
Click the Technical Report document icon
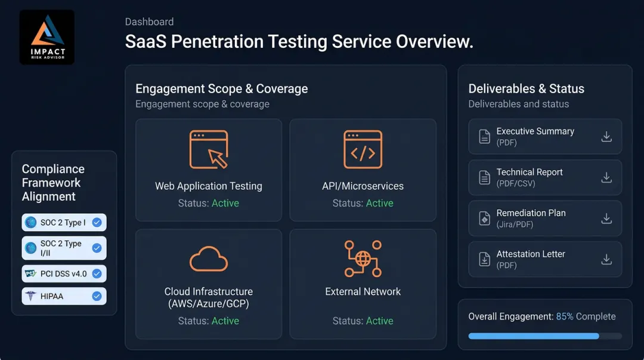point(485,177)
